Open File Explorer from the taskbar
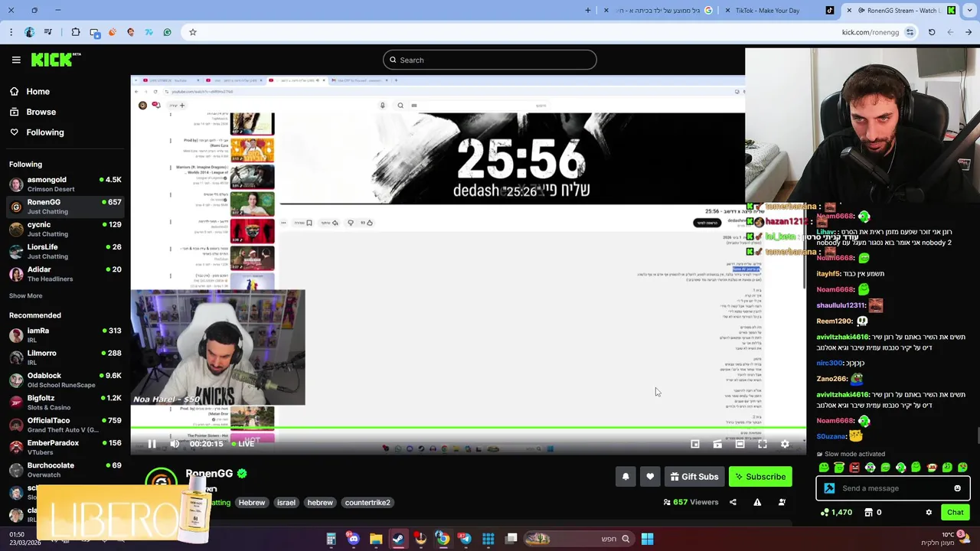 [x=376, y=539]
